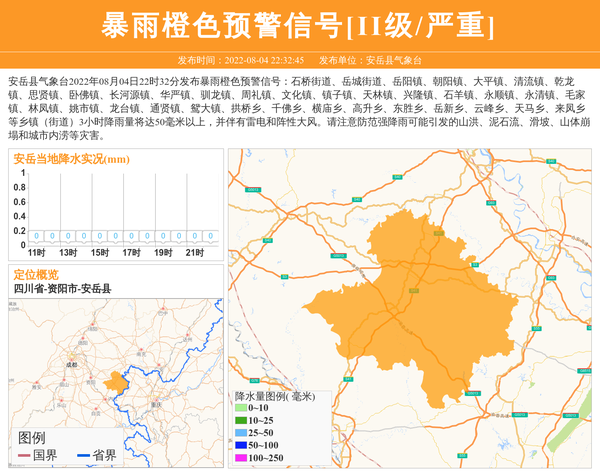Select the 10~25 dark green rainfall swatch
600x471 pixels.
(240, 420)
